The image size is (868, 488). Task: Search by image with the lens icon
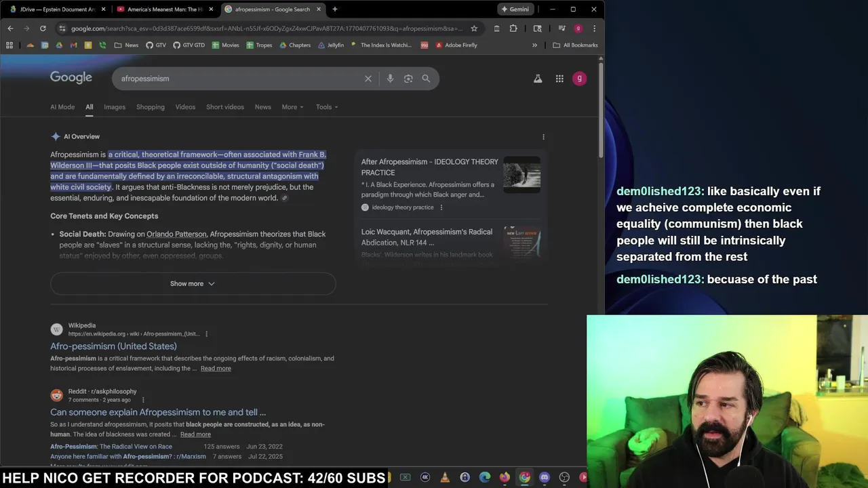pyautogui.click(x=408, y=79)
